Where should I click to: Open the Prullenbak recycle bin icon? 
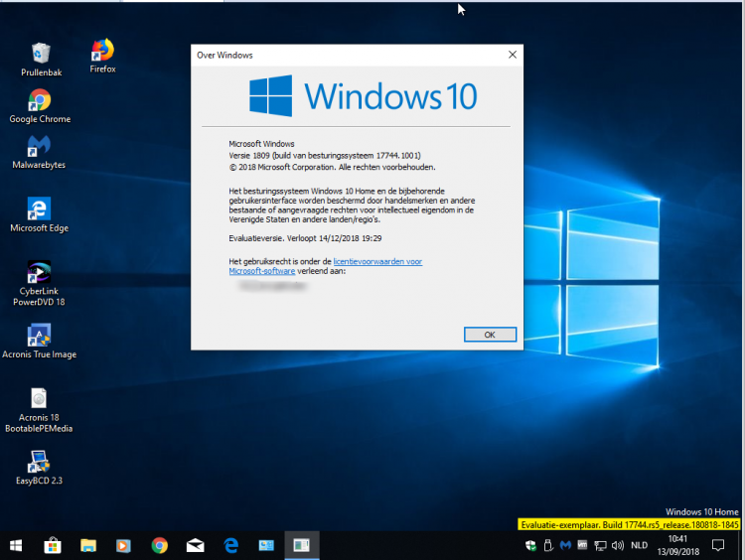click(x=41, y=53)
